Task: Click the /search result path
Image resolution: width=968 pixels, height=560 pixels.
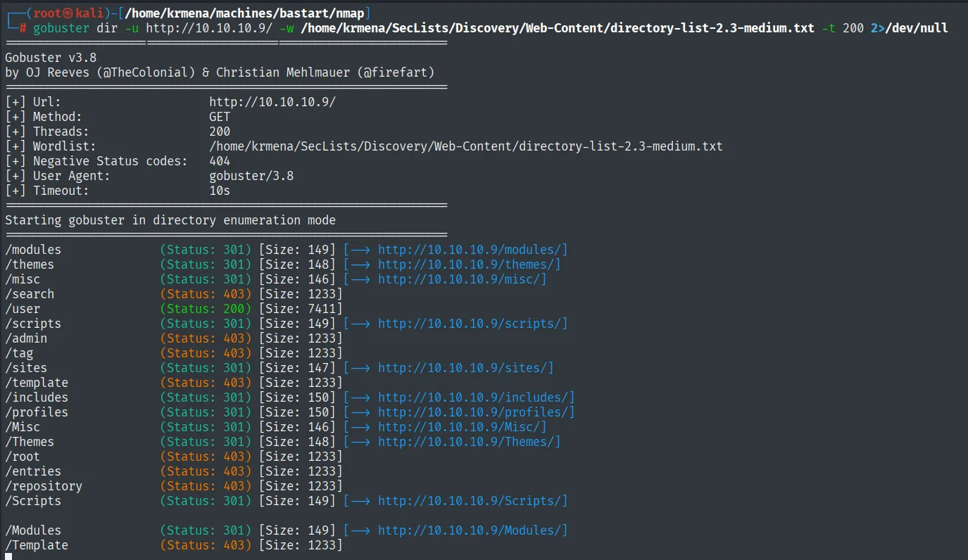Action: (30, 294)
